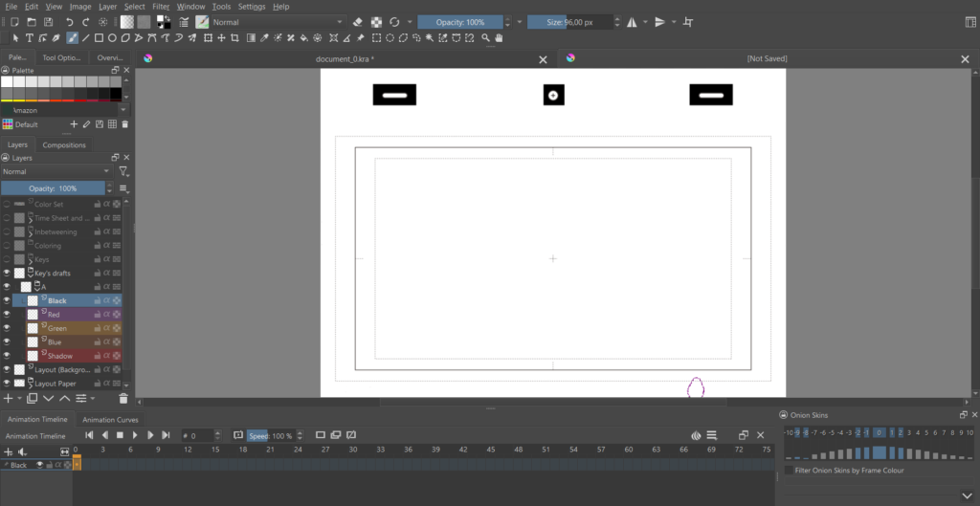Expand the Add Layer options arrow
Screen dimensions: 980x506
click(19, 398)
